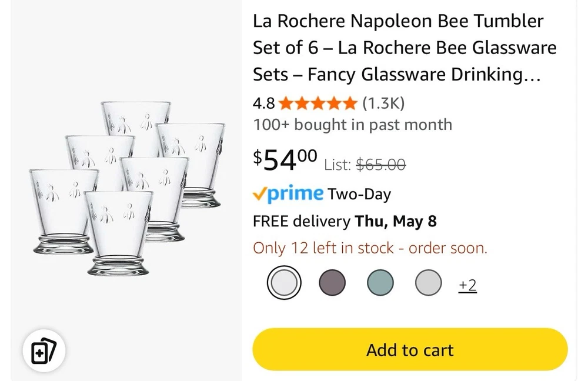Choose the mauve purple color swatch

(x=332, y=283)
